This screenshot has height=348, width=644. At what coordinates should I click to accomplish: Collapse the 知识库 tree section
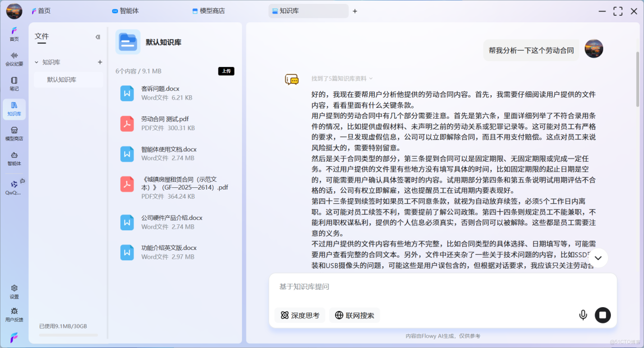tap(36, 62)
